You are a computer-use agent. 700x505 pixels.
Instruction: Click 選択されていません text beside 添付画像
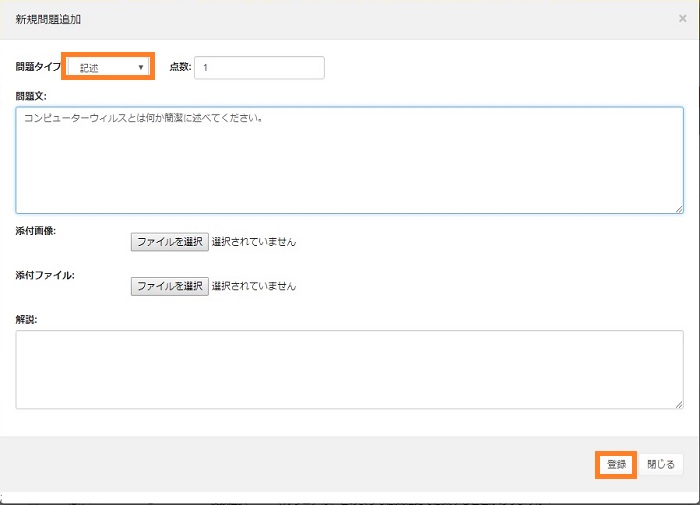tap(254, 241)
